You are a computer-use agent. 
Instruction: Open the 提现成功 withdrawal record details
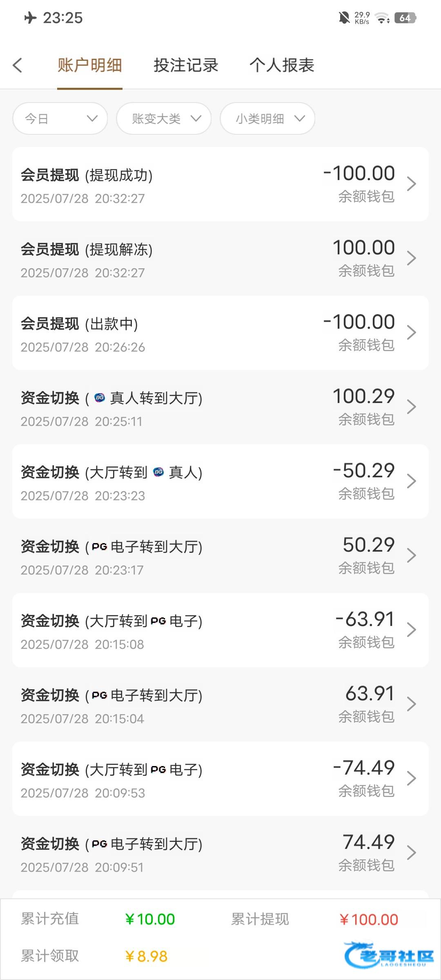click(x=220, y=184)
